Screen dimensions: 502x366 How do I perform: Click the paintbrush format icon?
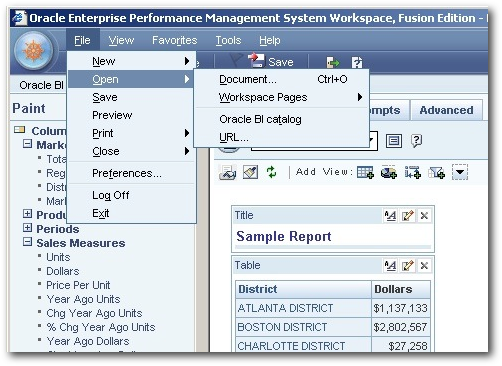coord(250,172)
